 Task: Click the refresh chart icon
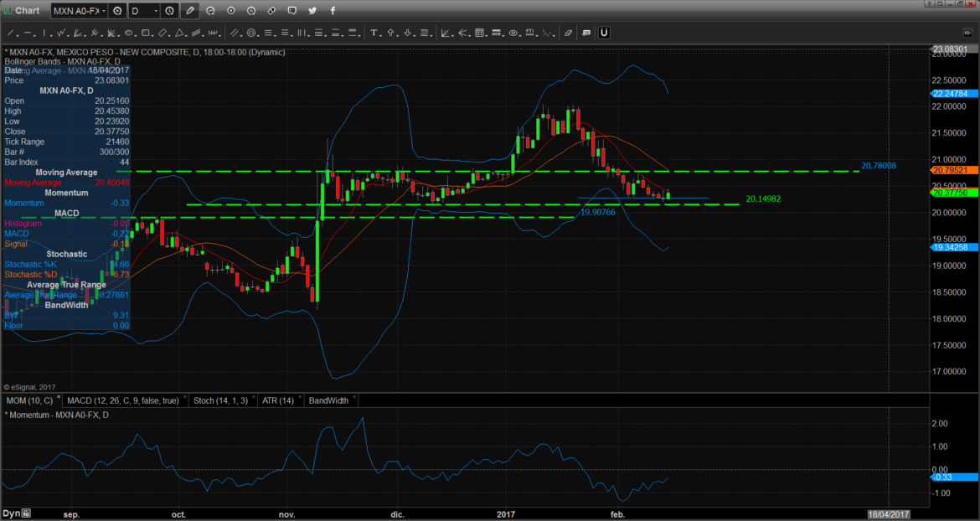[x=210, y=11]
